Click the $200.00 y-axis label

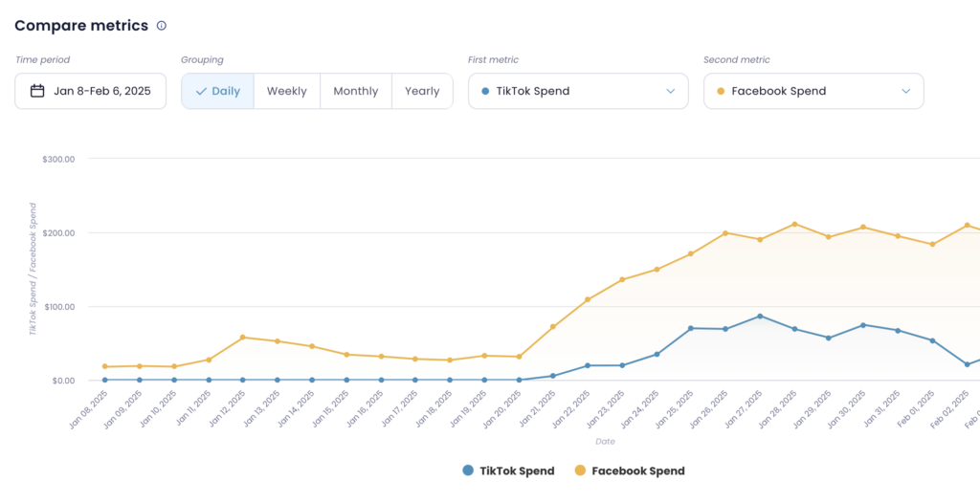58,233
